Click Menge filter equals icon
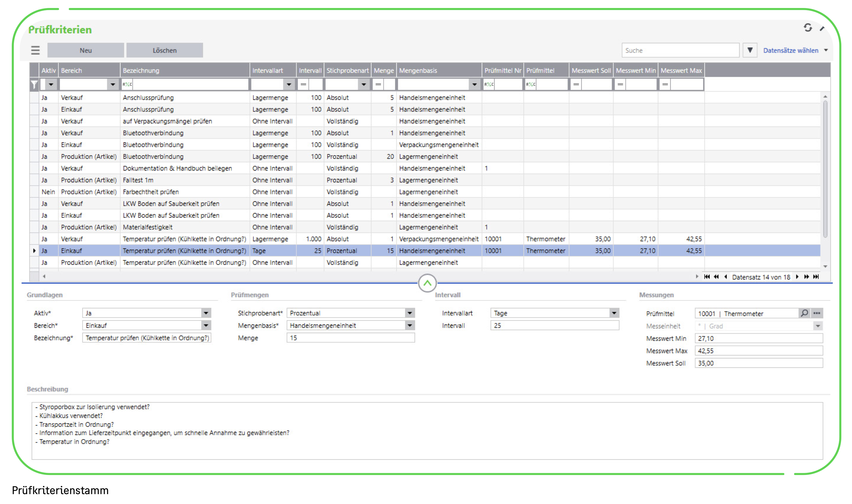852x504 pixels. click(x=378, y=84)
